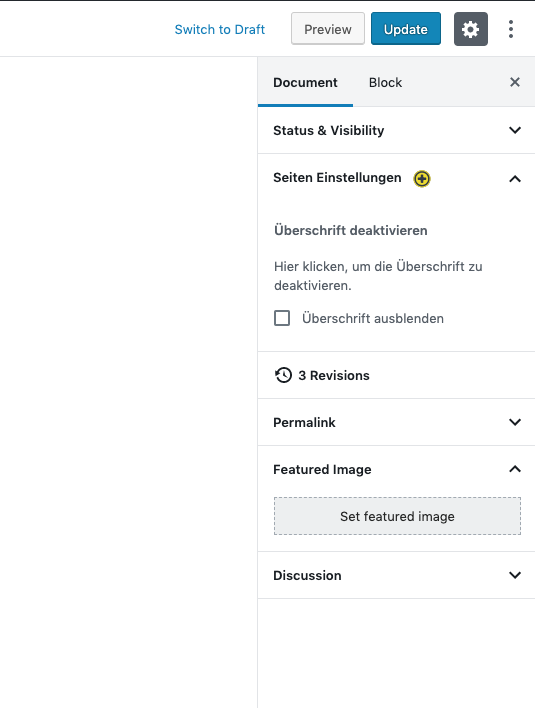Check the Überschrift ausblenden checkbox
The image size is (535, 708).
pos(282,318)
